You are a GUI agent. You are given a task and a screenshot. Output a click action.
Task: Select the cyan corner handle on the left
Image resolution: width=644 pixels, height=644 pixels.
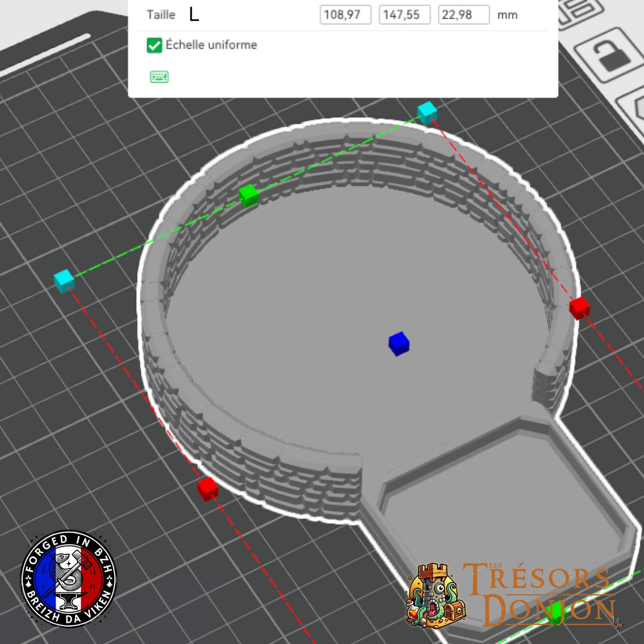[x=64, y=280]
